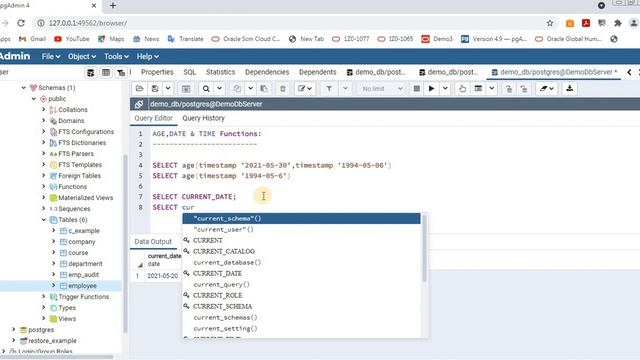This screenshot has width=640, height=360.
Task: Click the Commit transaction icon
Action: click(509, 89)
